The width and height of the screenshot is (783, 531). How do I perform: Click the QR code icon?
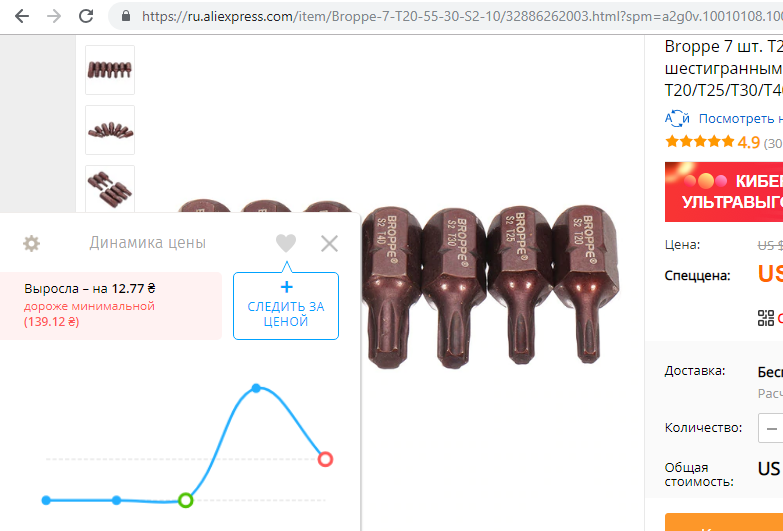point(766,318)
